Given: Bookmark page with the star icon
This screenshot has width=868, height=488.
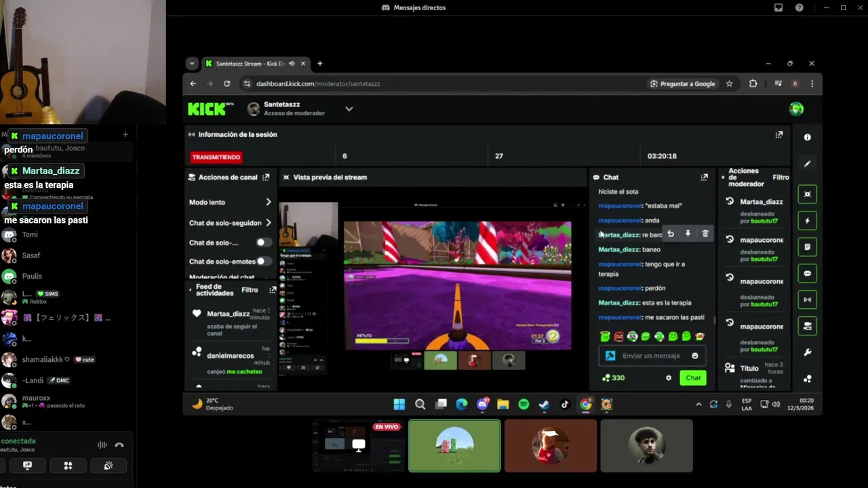Looking at the screenshot, I should tap(730, 83).
